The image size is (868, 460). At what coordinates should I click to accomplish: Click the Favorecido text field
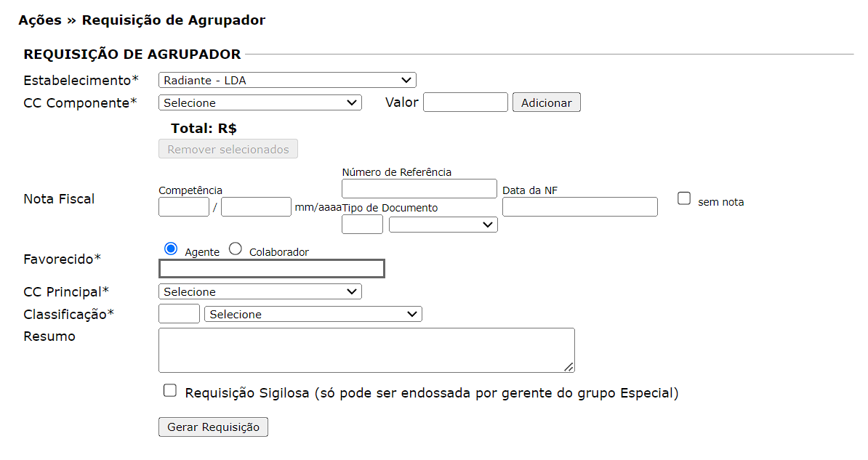point(271,269)
